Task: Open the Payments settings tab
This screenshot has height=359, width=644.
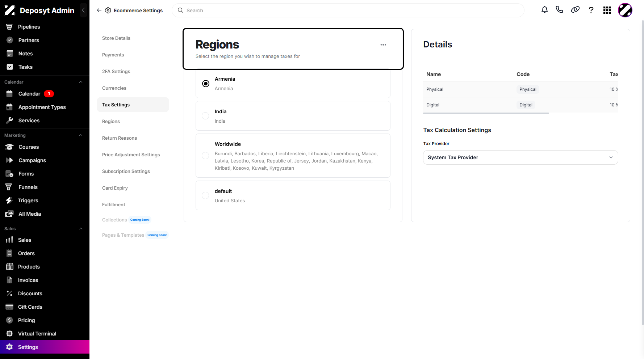Action: tap(113, 55)
